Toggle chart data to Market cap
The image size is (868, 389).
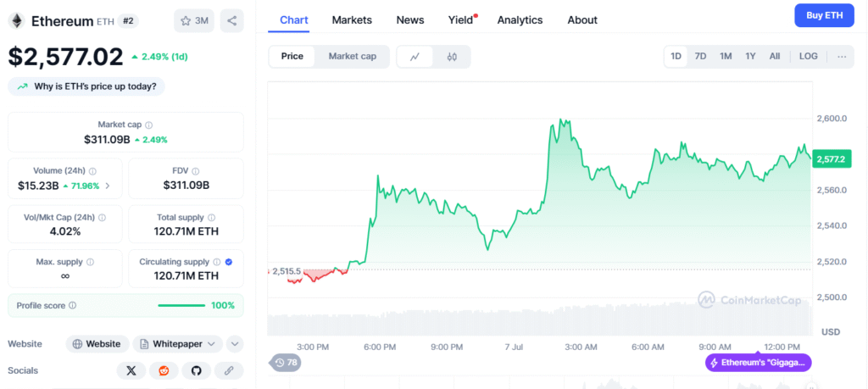[352, 57]
